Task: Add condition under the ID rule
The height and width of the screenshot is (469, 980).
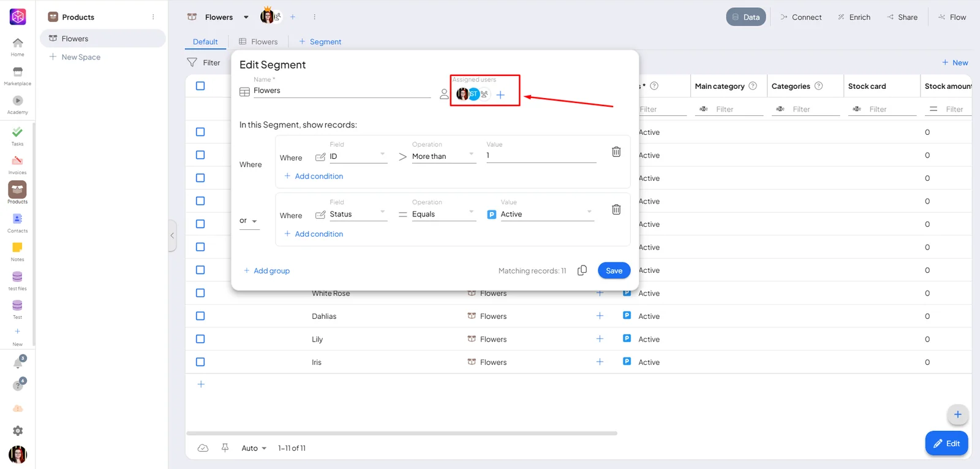Action: (314, 176)
